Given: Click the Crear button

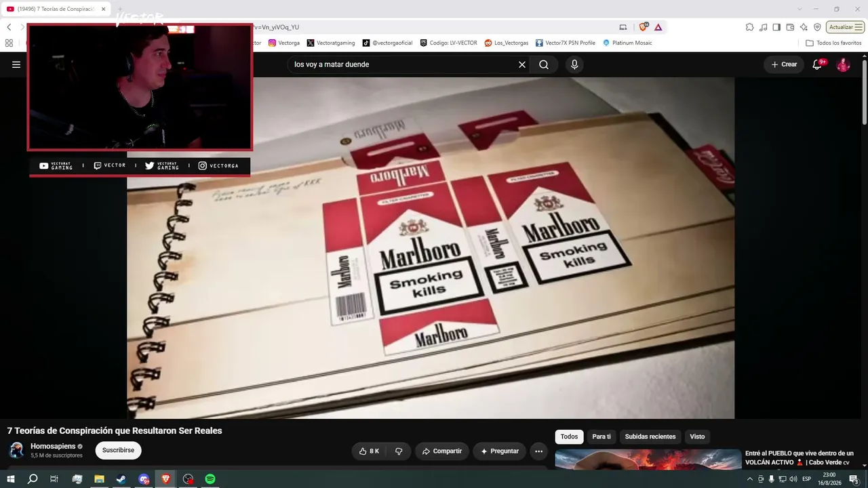Looking at the screenshot, I should [784, 64].
